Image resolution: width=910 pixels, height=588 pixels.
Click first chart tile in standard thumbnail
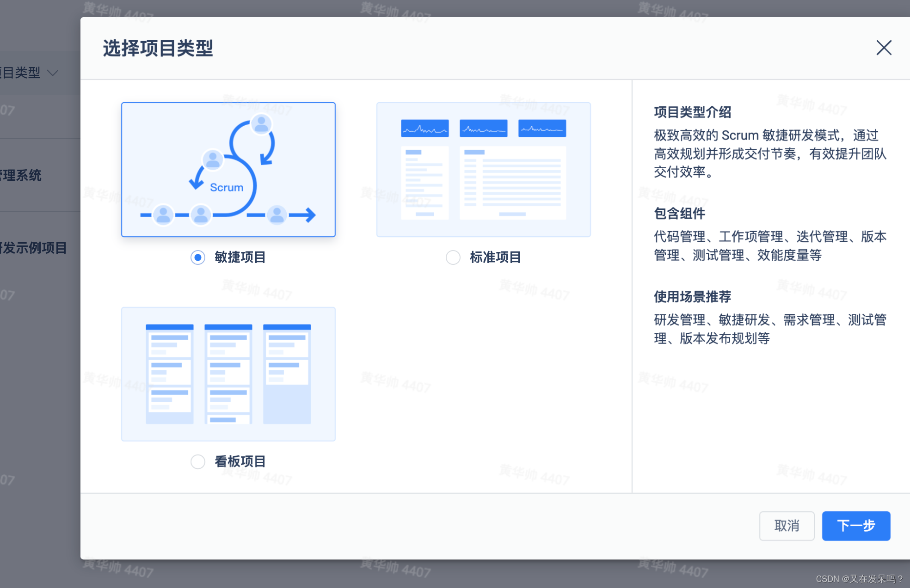point(424,128)
